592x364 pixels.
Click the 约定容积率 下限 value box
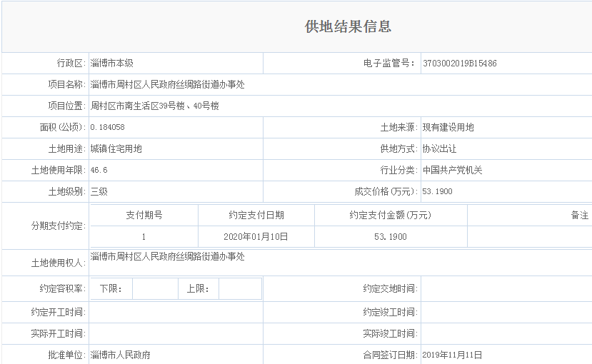pyautogui.click(x=154, y=289)
